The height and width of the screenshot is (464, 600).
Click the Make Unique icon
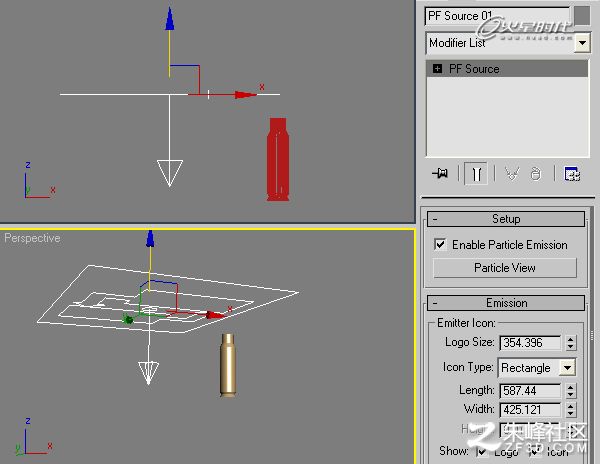pyautogui.click(x=512, y=174)
